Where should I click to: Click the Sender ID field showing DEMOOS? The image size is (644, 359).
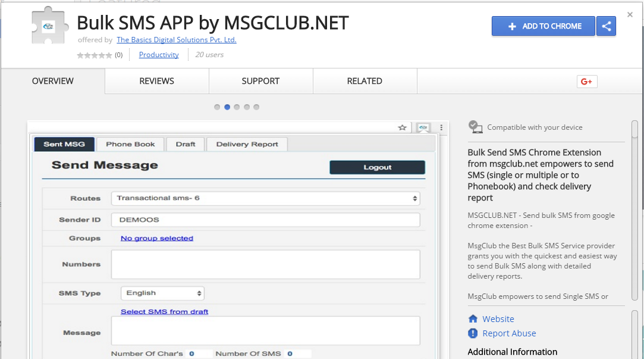pyautogui.click(x=266, y=220)
